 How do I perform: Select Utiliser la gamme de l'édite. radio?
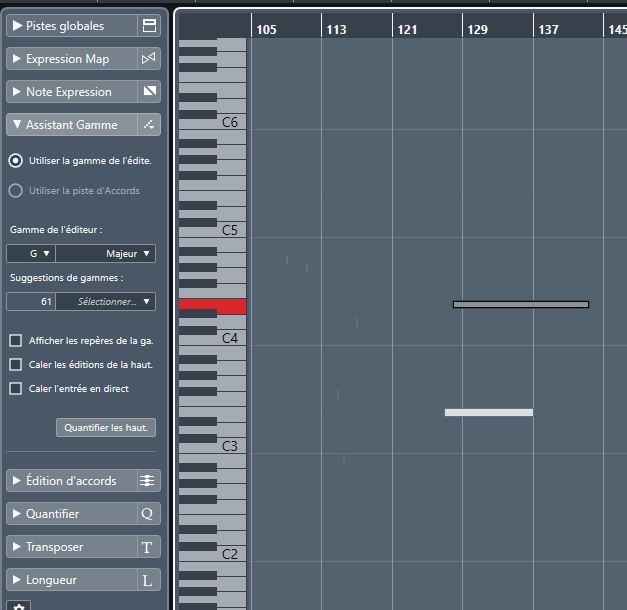pos(16,161)
